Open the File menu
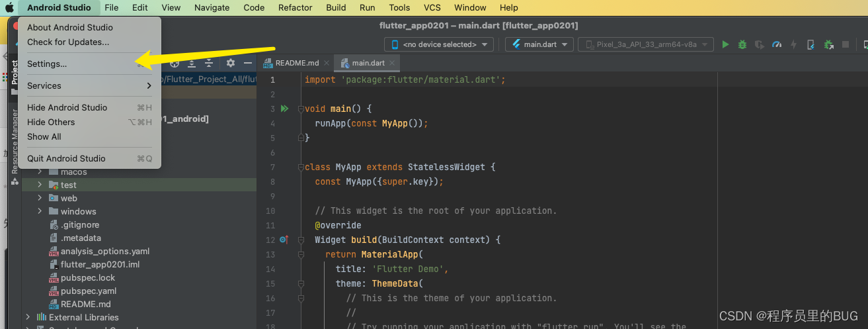Viewport: 868px width, 329px height. 112,8
